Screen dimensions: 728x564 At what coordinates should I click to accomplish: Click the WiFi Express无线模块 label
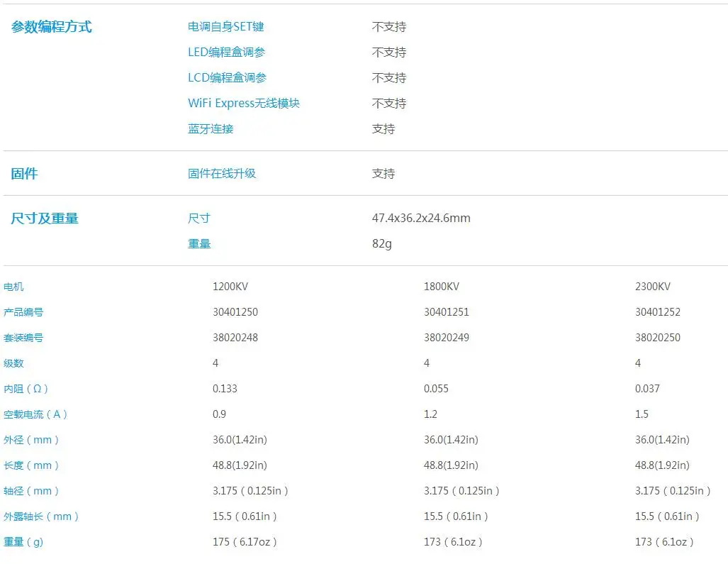pos(244,104)
